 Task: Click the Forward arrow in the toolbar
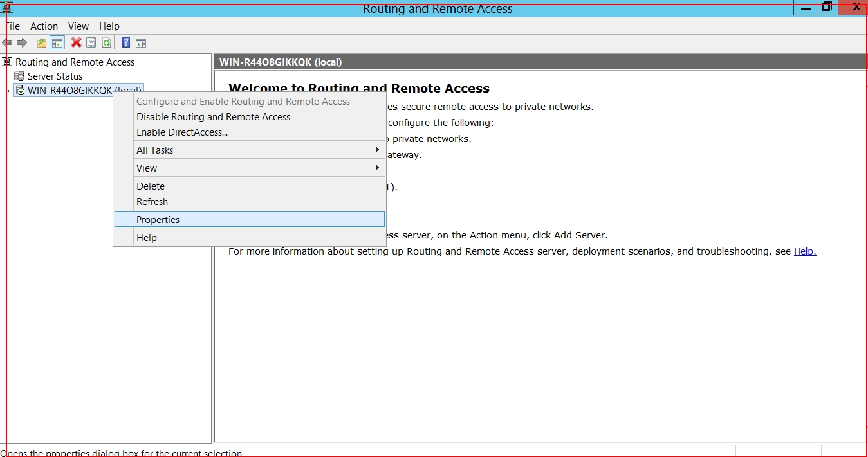point(22,43)
